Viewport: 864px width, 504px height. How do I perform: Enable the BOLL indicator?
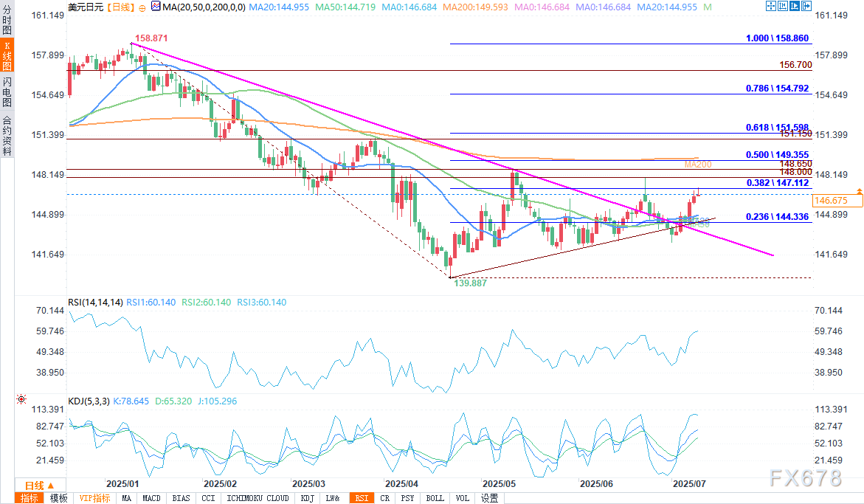click(435, 498)
